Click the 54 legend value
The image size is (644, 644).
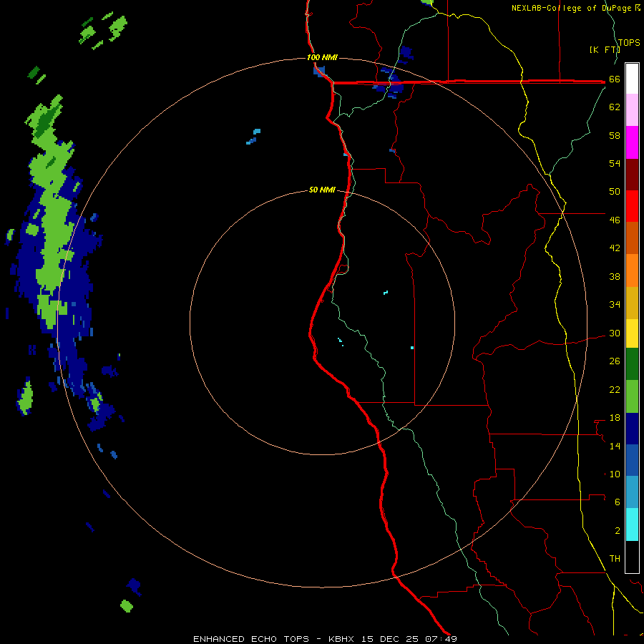[x=615, y=163]
